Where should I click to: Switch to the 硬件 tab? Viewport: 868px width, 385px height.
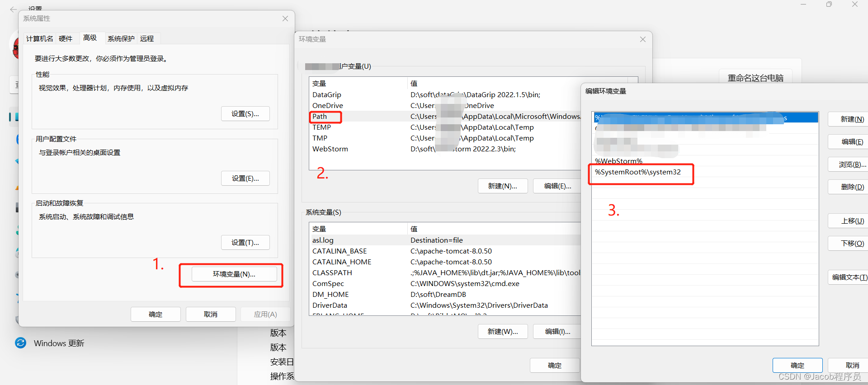[x=66, y=38]
